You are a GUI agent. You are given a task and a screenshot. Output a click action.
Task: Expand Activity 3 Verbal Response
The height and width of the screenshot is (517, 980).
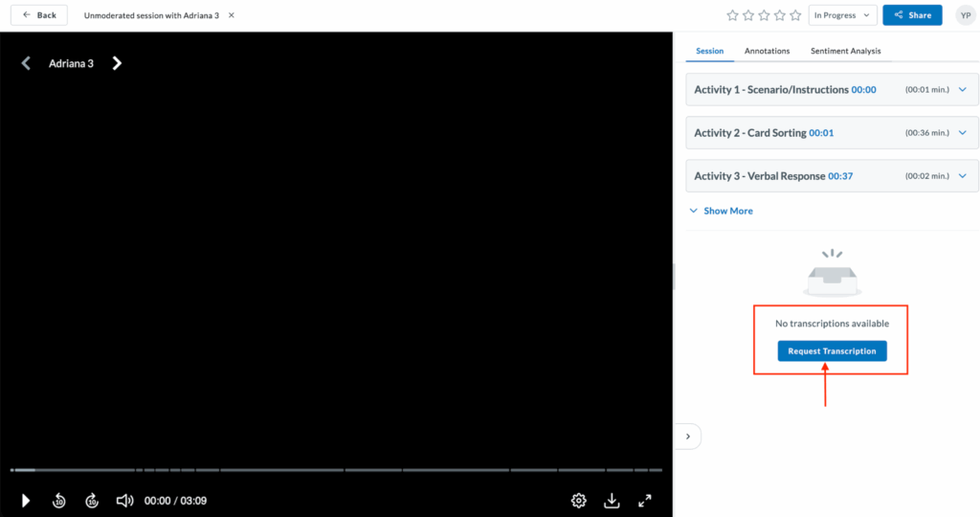click(963, 175)
